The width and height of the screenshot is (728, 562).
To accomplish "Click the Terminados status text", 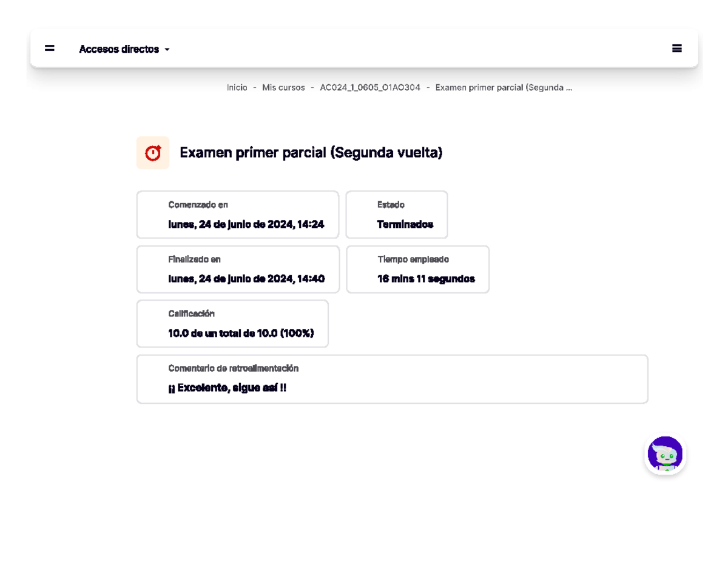I will click(405, 224).
